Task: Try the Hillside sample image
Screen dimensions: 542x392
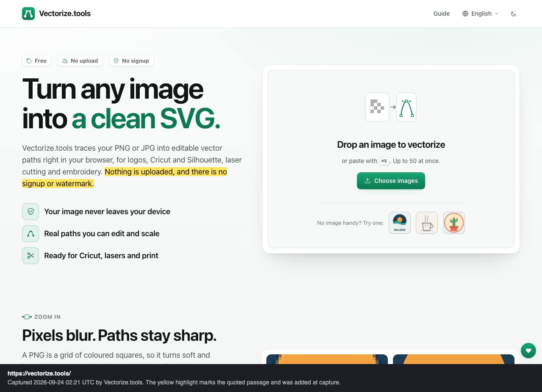Action: pos(400,223)
